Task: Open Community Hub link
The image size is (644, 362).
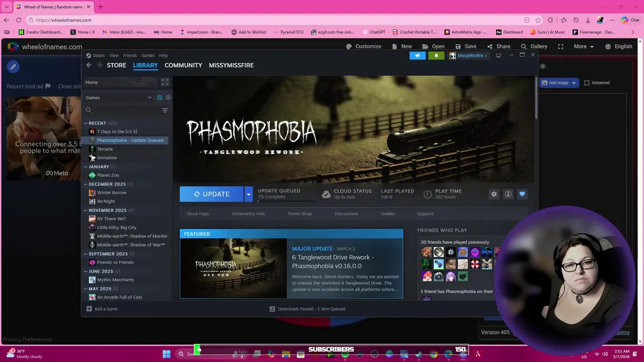Action: (x=248, y=214)
